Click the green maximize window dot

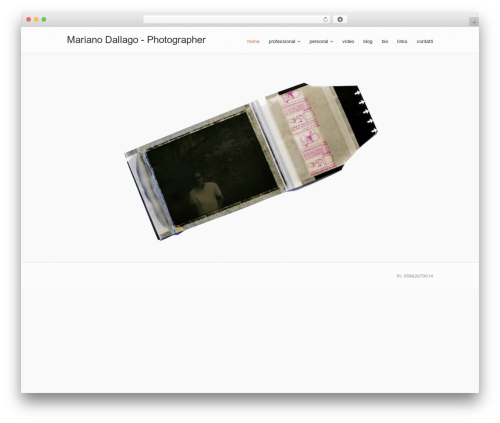pyautogui.click(x=44, y=20)
